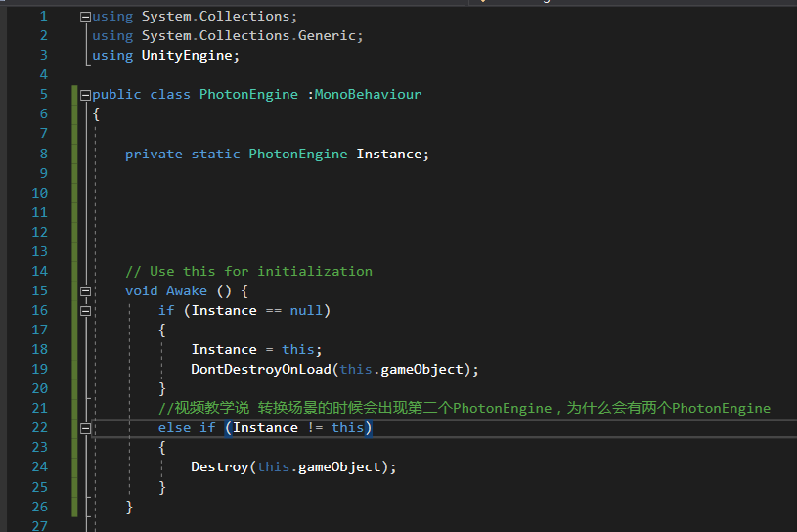
Task: Click the static keyword on line 8
Action: tap(215, 154)
